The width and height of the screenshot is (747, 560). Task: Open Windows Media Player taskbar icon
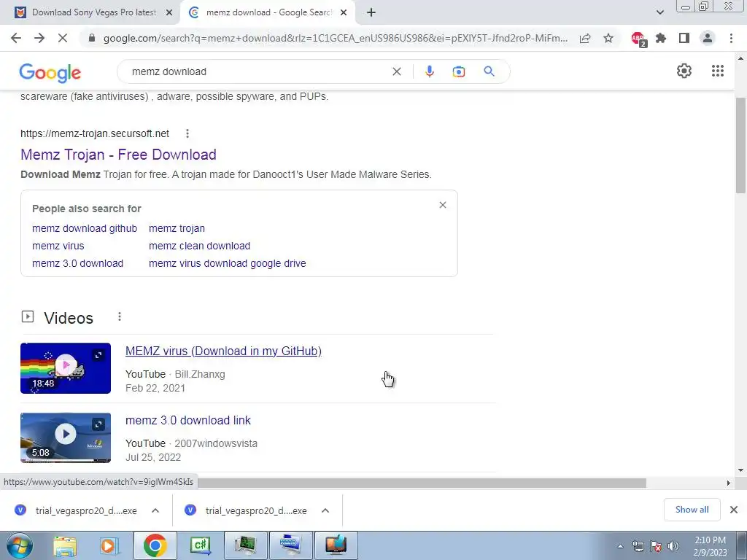click(109, 546)
